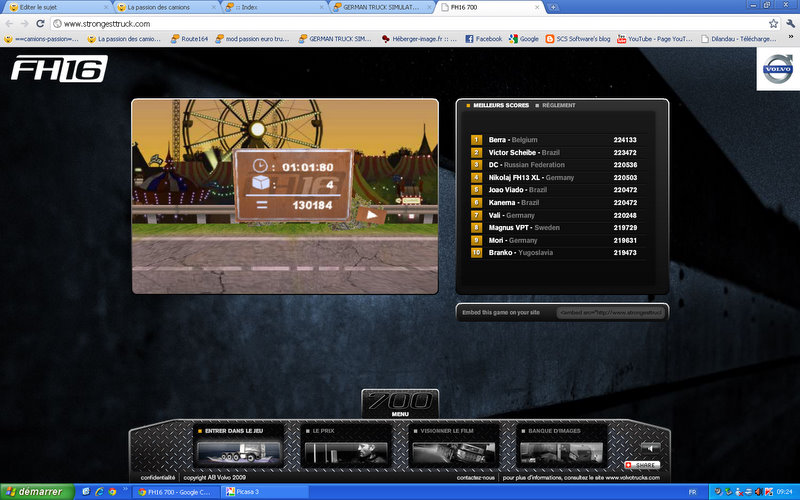This screenshot has width=800, height=500.
Task: Launch Chrome from quick launch
Action: click(x=112, y=492)
